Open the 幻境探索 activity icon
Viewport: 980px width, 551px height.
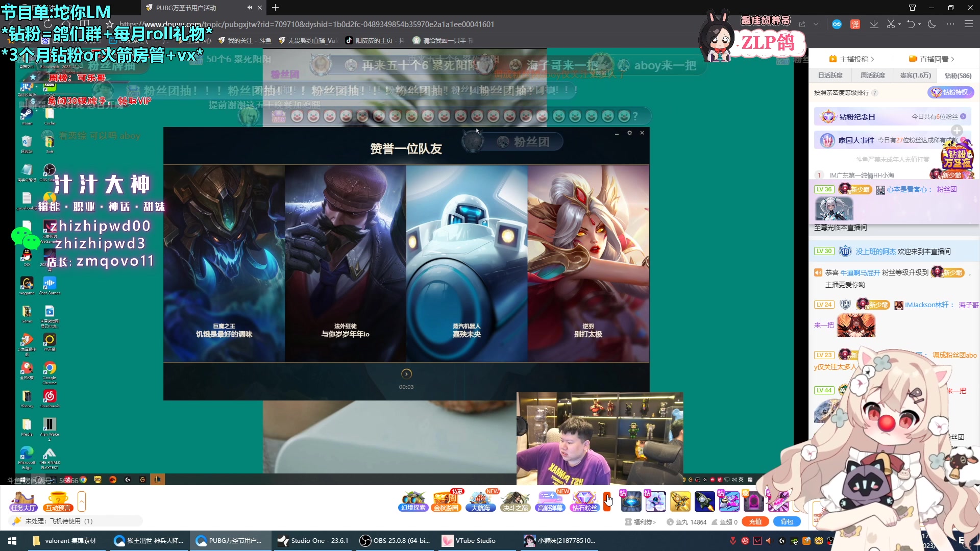413,501
